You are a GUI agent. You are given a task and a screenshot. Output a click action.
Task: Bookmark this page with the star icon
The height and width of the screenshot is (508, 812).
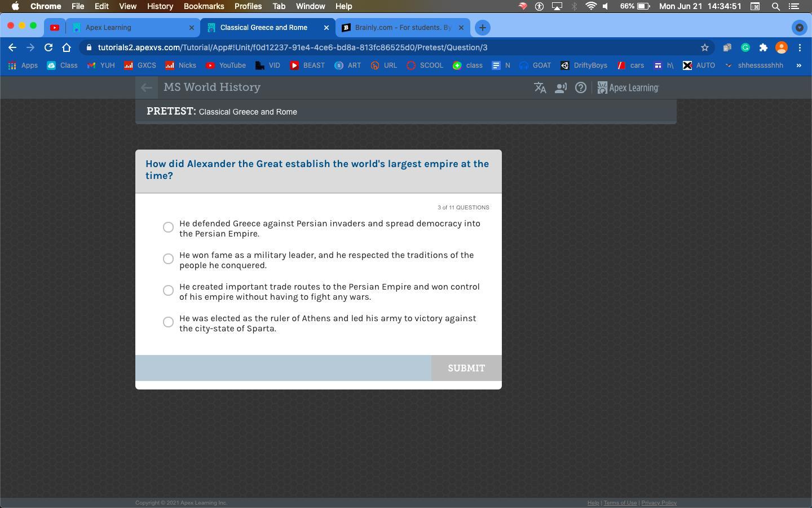[x=705, y=47]
